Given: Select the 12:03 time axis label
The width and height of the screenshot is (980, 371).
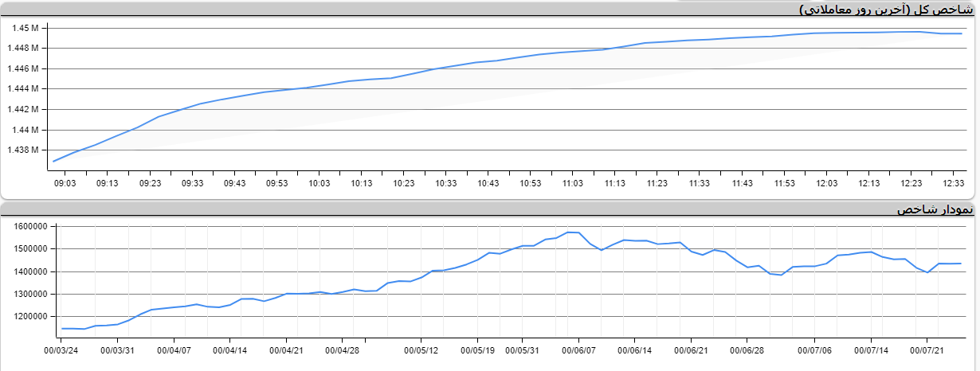Looking at the screenshot, I should [826, 183].
